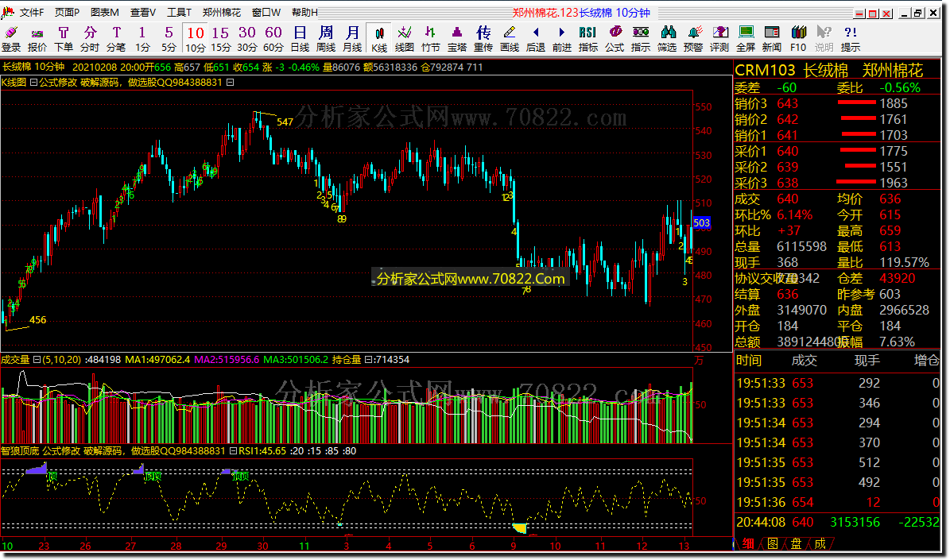Select the 线图 line chart icon
This screenshot has width=950, height=560.
pyautogui.click(x=404, y=39)
